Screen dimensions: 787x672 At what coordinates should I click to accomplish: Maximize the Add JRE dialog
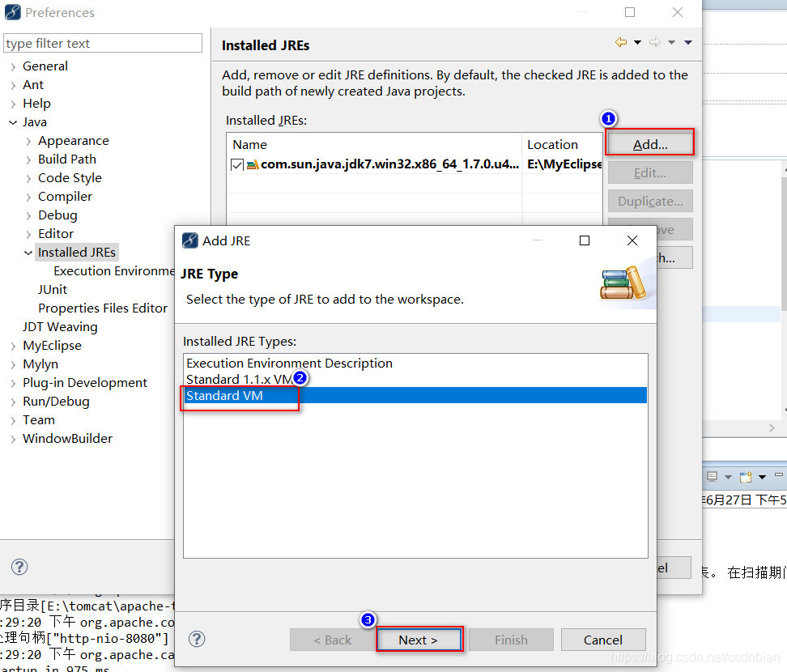point(585,241)
